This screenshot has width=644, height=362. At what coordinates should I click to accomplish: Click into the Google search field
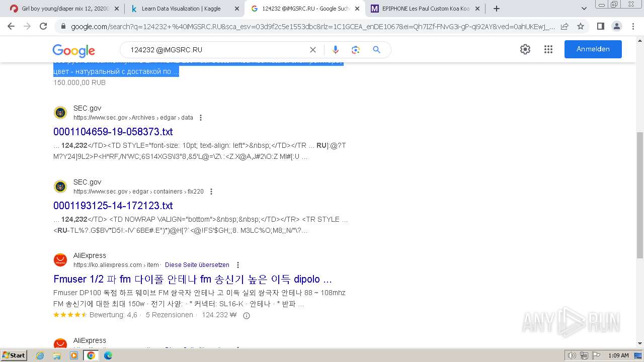tap(216, 50)
